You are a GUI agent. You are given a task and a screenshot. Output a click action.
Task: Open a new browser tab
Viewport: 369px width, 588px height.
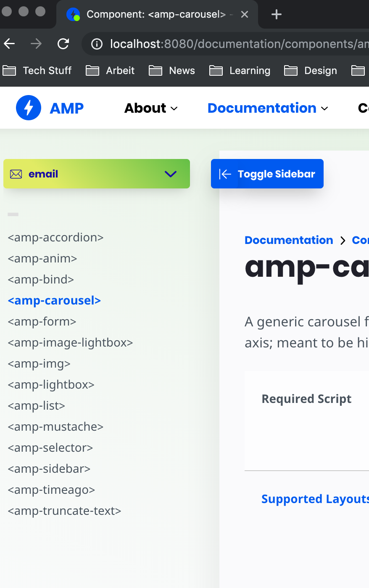coord(276,14)
